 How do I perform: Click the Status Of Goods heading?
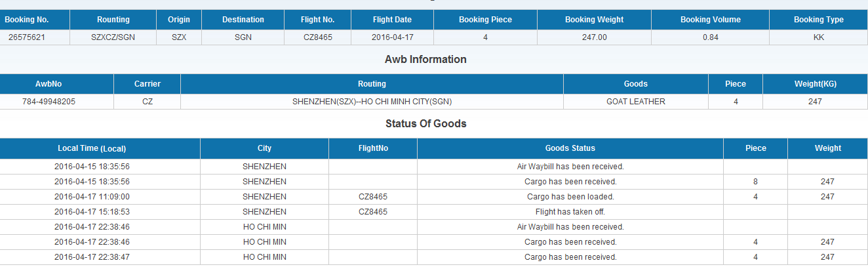tap(426, 123)
